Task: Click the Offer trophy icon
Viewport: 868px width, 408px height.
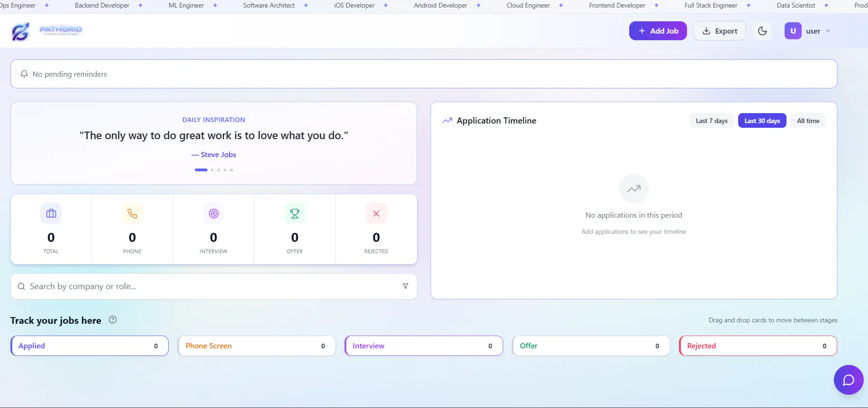Action: pos(295,213)
